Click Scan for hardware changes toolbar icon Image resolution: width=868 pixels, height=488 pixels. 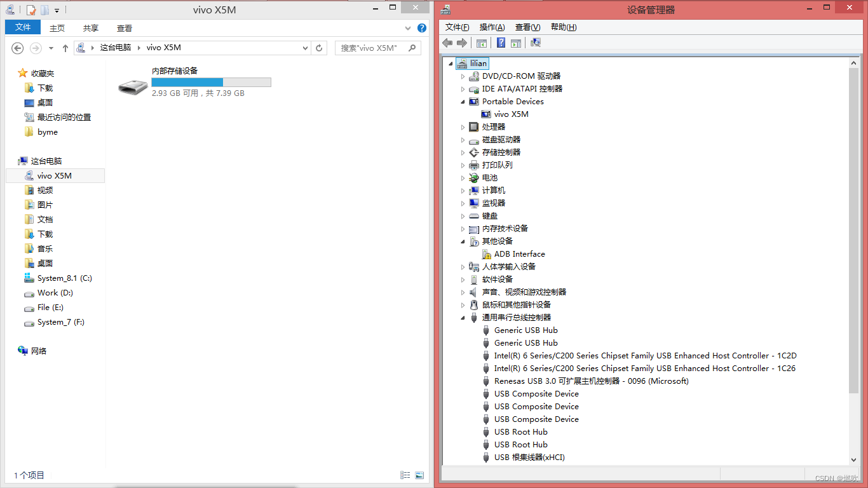(536, 43)
